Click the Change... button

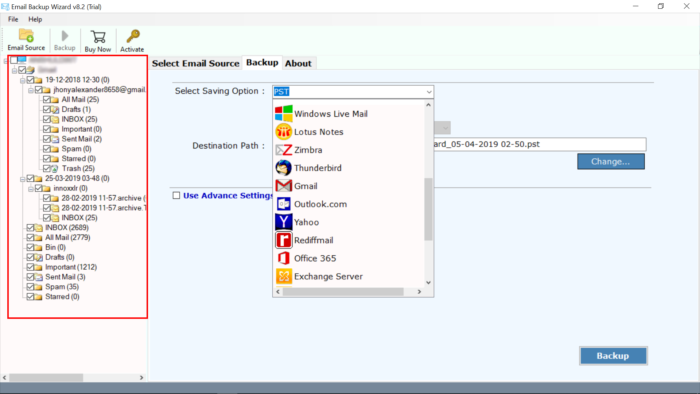611,162
